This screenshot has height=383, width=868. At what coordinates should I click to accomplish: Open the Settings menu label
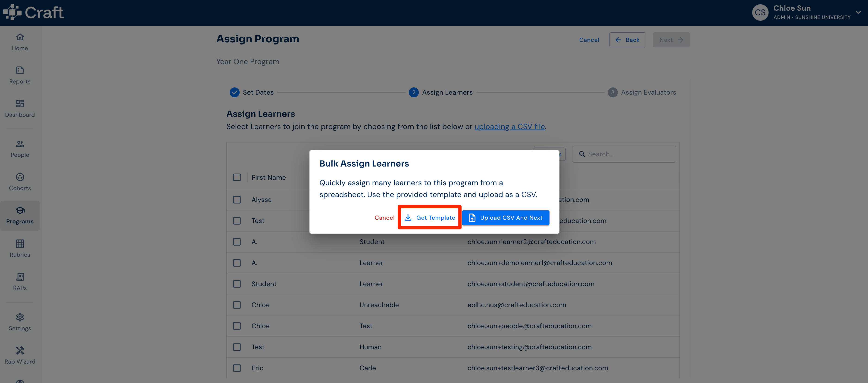[x=20, y=328]
